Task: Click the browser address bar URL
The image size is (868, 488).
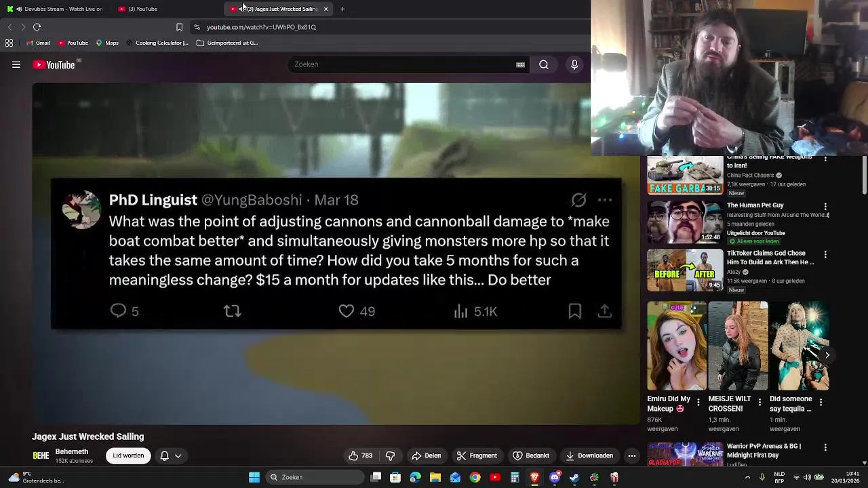Action: click(x=261, y=27)
